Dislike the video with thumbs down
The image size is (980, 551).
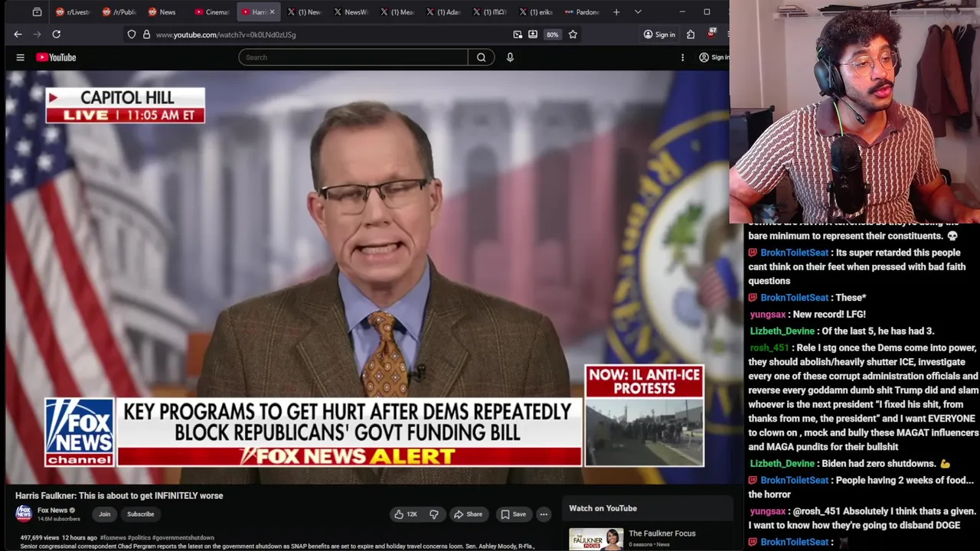click(433, 514)
